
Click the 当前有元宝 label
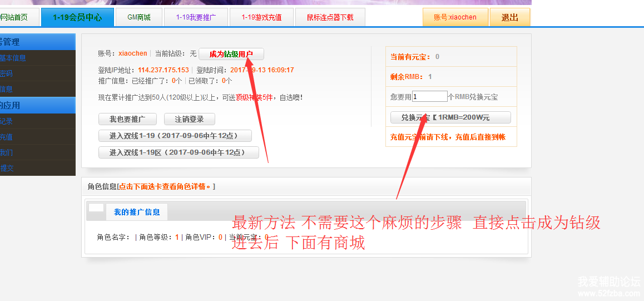410,57
